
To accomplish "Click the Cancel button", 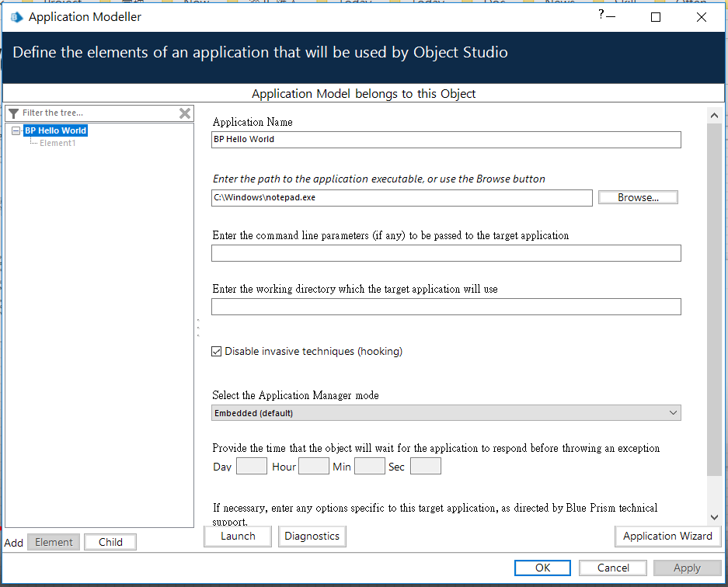I will coord(613,568).
